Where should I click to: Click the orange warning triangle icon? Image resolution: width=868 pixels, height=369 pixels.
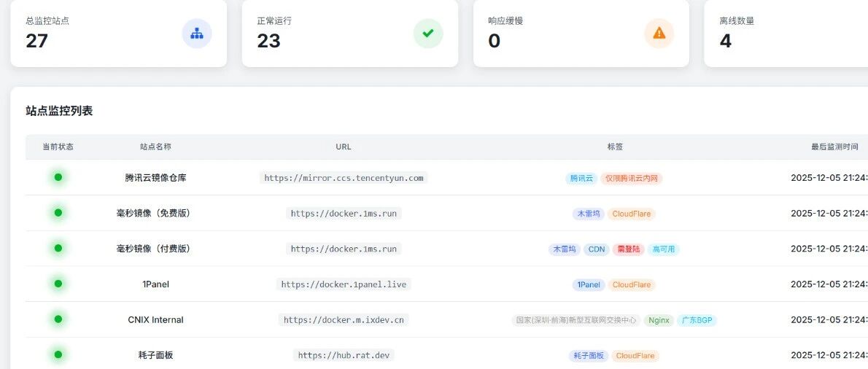coord(659,34)
